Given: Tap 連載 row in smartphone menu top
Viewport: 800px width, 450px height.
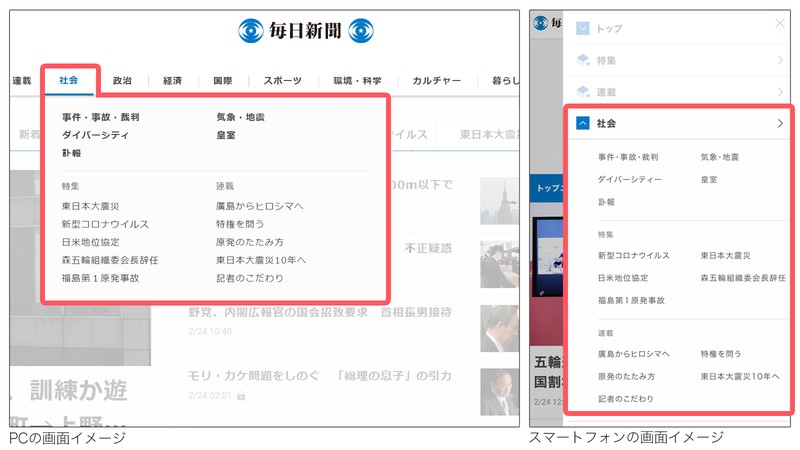Looking at the screenshot, I should [x=677, y=92].
